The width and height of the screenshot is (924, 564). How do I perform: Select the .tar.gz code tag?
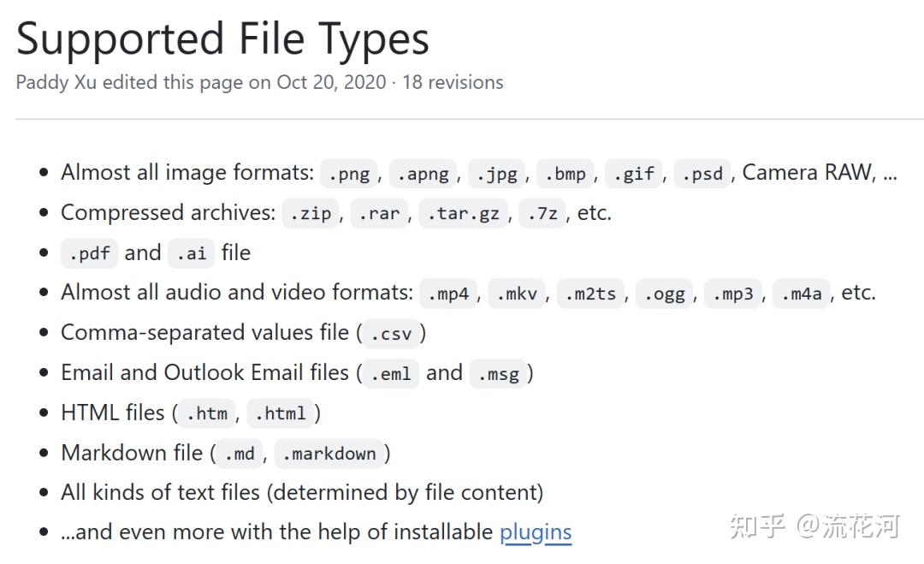pyautogui.click(x=463, y=214)
